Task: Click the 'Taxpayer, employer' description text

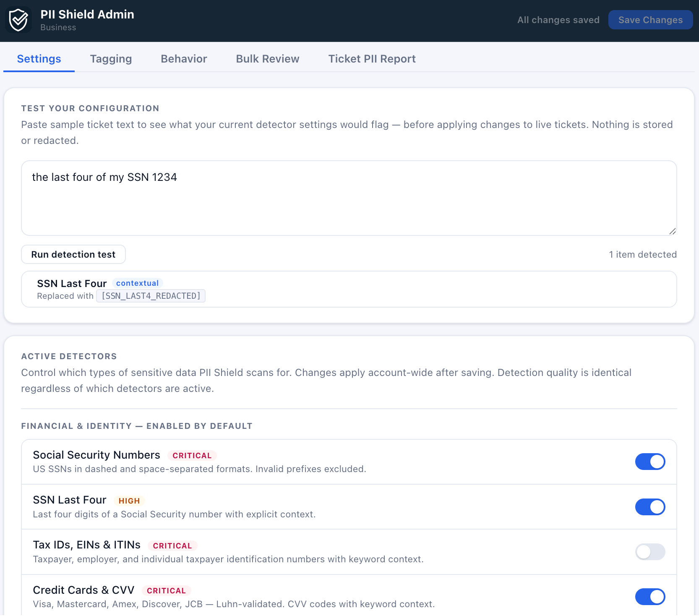Action: pyautogui.click(x=228, y=559)
